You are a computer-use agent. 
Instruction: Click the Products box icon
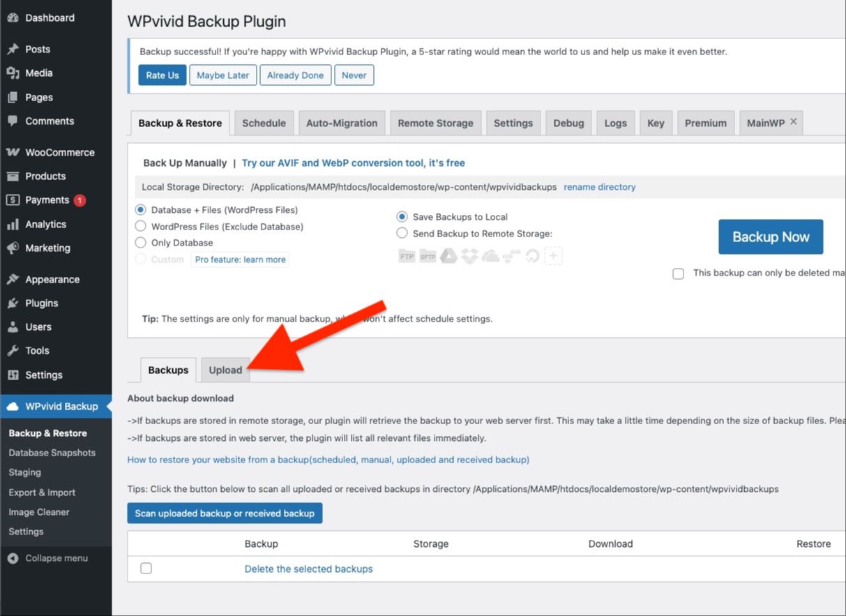click(x=13, y=176)
